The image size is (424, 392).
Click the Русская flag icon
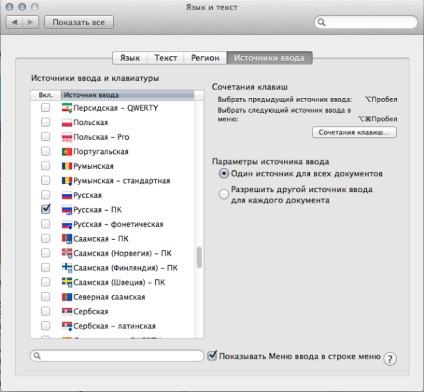[x=67, y=195]
